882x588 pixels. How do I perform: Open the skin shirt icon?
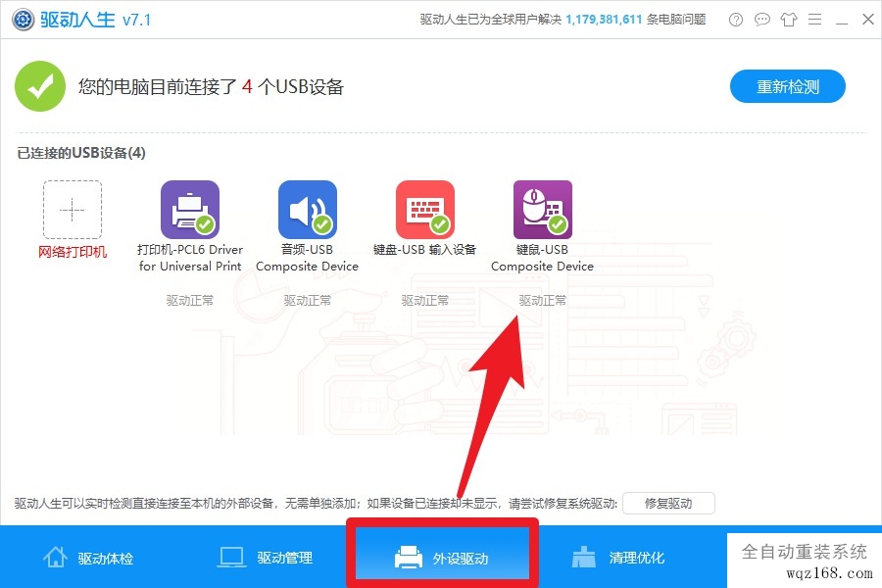[789, 20]
